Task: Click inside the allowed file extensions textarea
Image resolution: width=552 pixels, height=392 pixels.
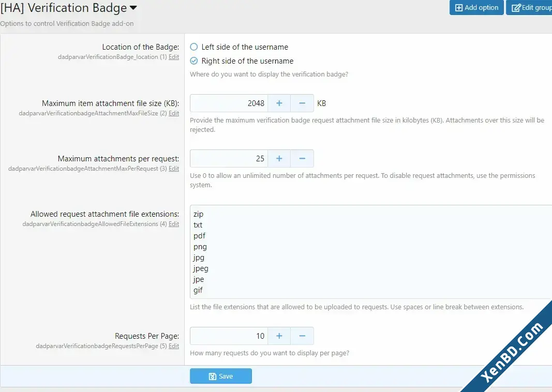Action: (x=371, y=252)
